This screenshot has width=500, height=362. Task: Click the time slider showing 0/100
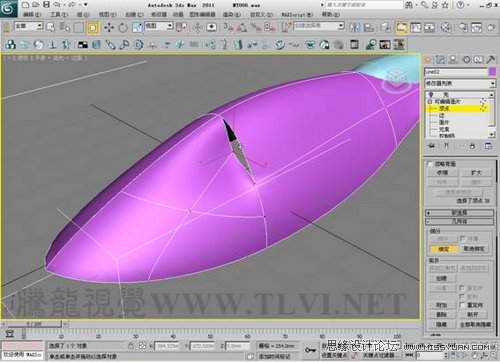point(34,324)
